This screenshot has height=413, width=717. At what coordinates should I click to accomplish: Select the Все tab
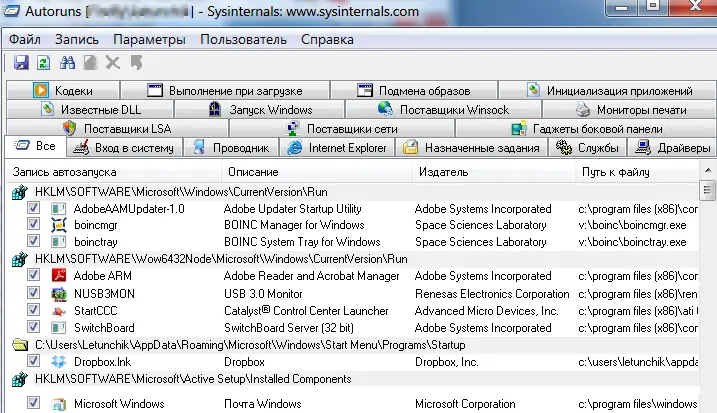point(35,146)
